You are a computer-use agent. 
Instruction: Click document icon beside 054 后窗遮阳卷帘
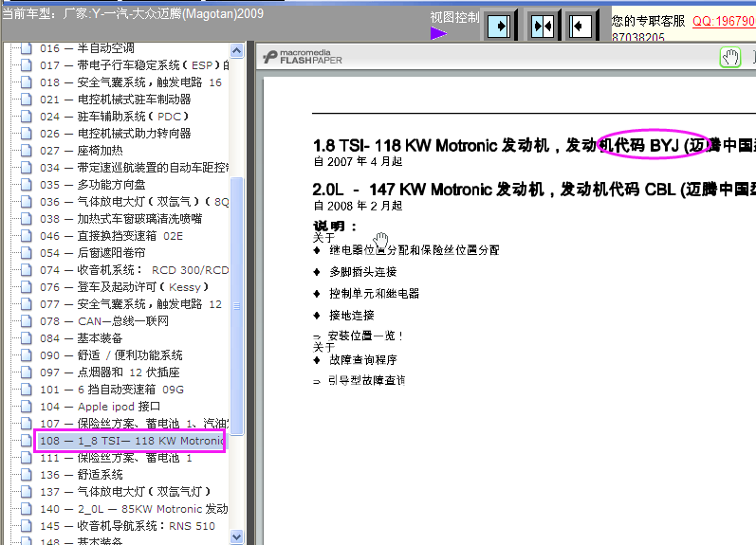coord(27,253)
